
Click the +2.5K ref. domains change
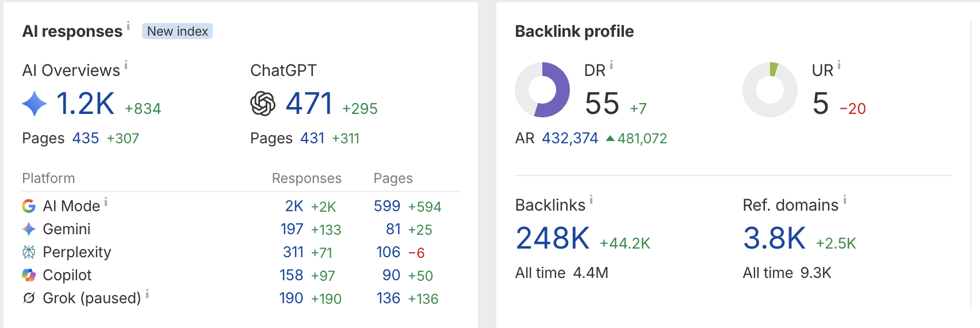[x=836, y=243]
